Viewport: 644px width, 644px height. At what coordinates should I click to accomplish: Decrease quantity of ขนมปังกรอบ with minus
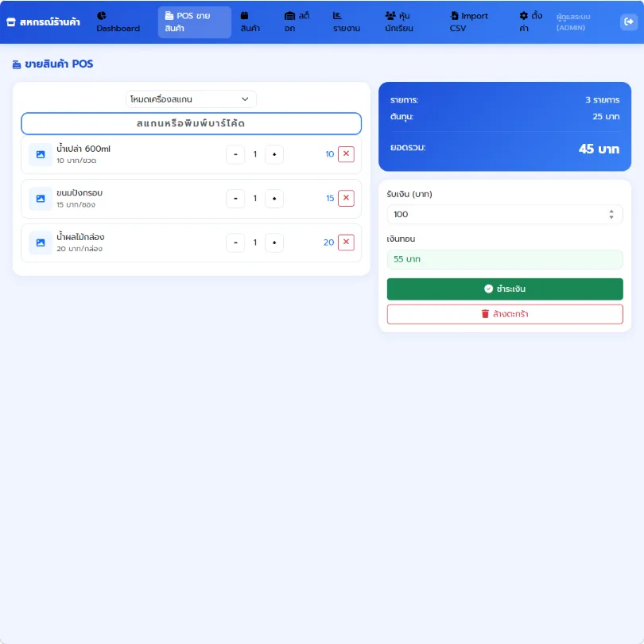pos(235,199)
